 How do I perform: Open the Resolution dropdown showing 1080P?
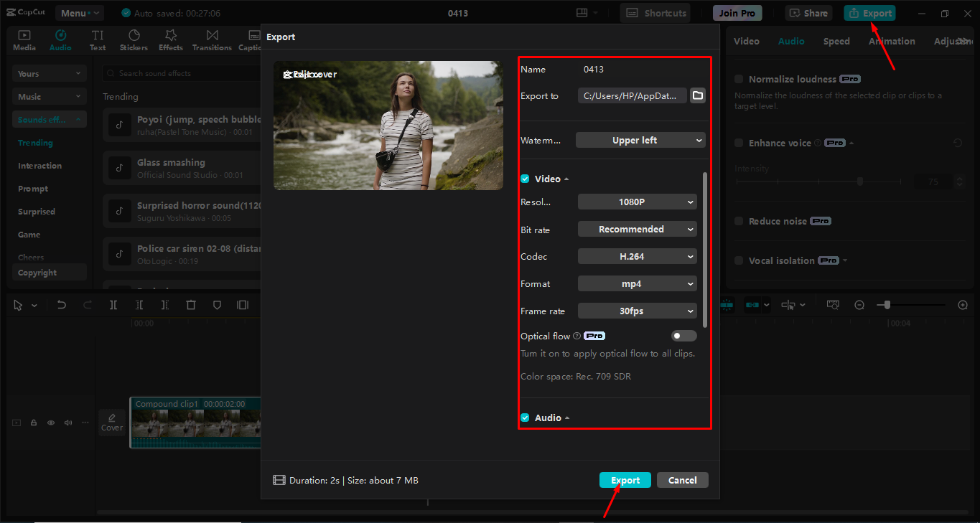[637, 202]
